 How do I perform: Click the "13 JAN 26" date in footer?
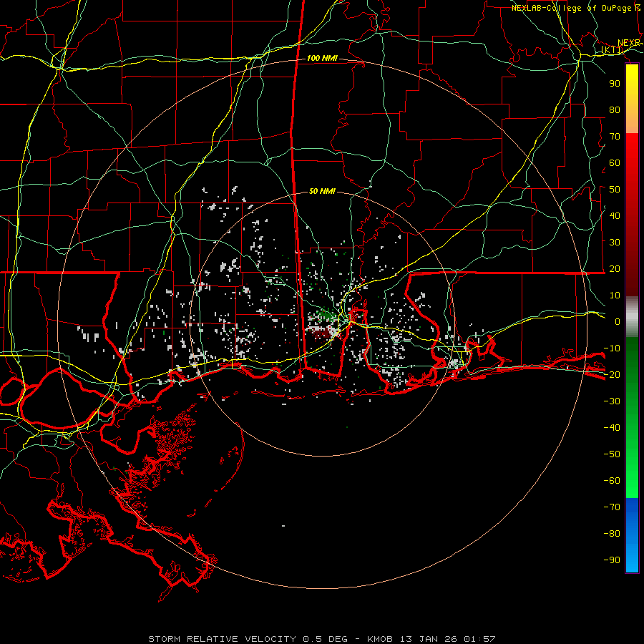[x=429, y=639]
